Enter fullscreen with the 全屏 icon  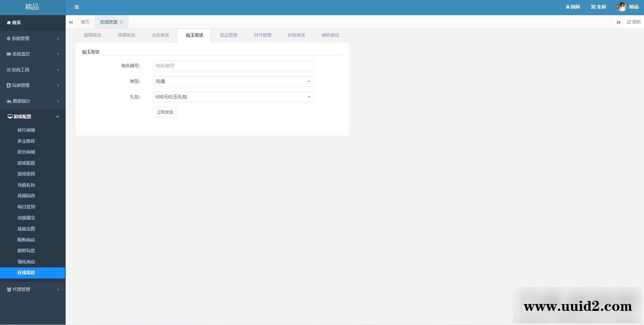pos(593,7)
